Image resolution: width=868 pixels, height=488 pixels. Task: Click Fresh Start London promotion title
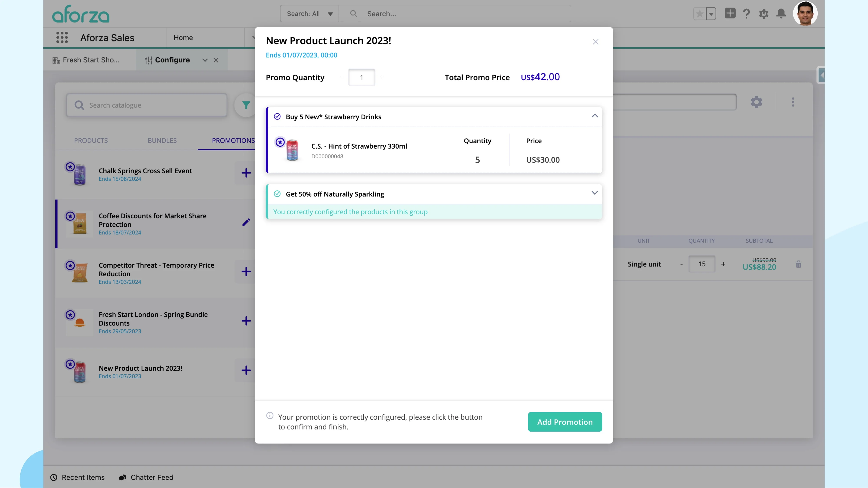(153, 319)
